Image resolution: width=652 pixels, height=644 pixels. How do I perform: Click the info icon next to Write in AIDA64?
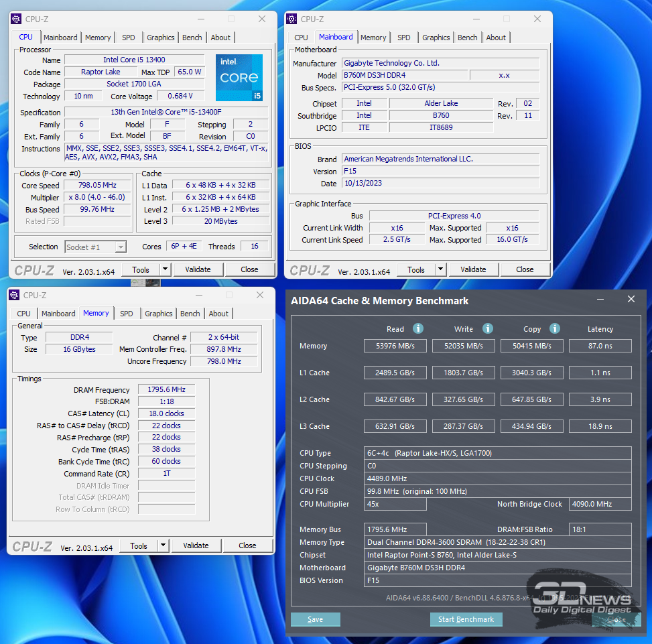tap(488, 328)
